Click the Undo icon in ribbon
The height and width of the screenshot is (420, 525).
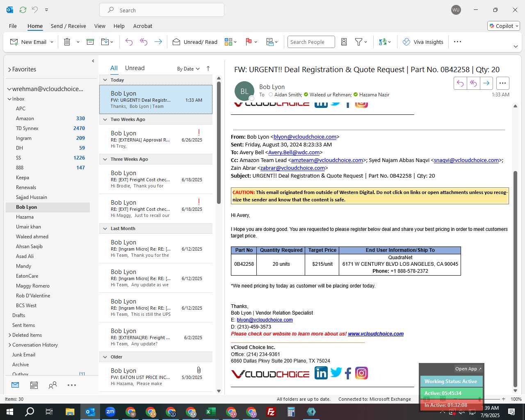point(129,42)
